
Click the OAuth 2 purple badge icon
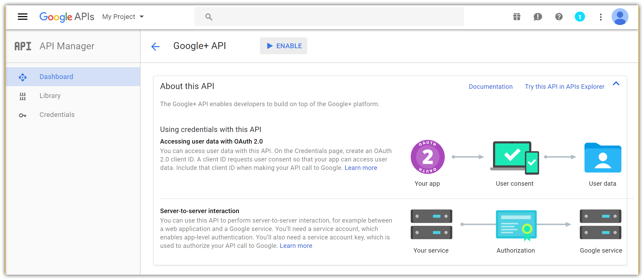(428, 157)
